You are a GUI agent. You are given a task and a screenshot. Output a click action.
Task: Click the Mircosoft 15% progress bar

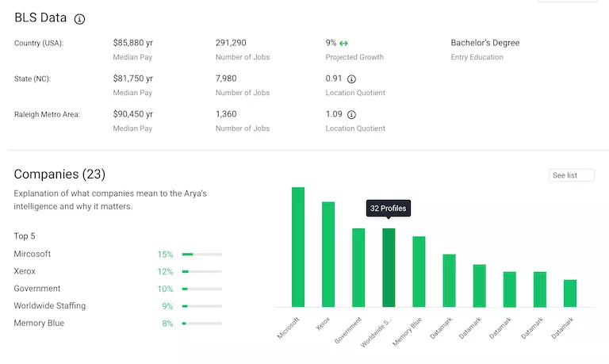coord(201,255)
